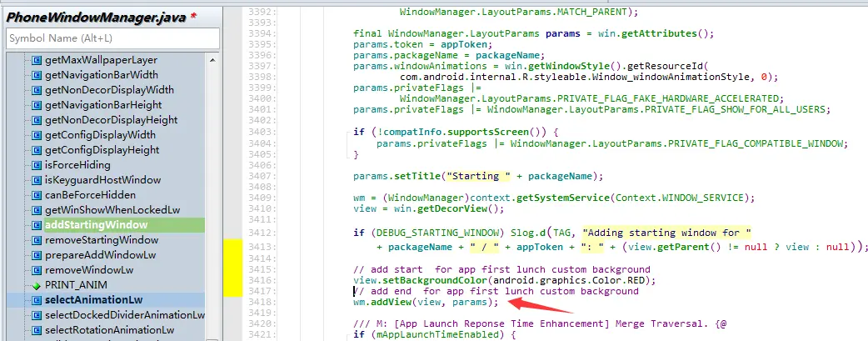Viewport: 868px width, 341px height.
Task: Click the method icon beside selectRotationAnimationLw
Action: pos(37,330)
